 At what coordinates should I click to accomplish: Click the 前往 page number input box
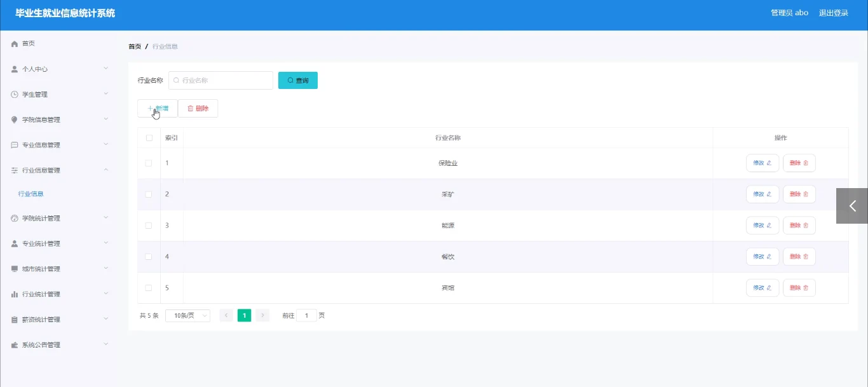306,315
